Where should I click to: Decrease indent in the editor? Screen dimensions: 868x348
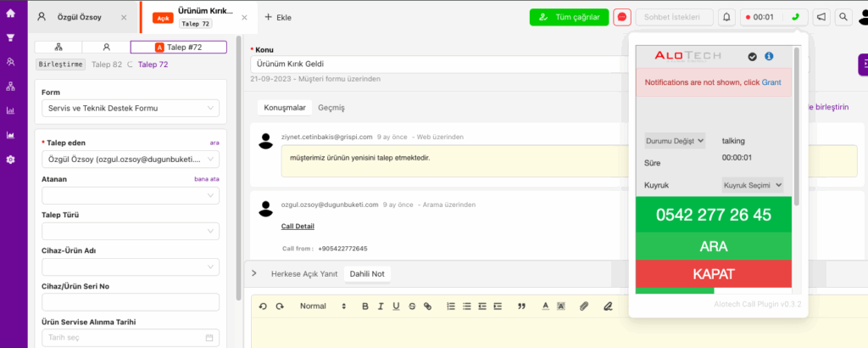click(x=482, y=306)
